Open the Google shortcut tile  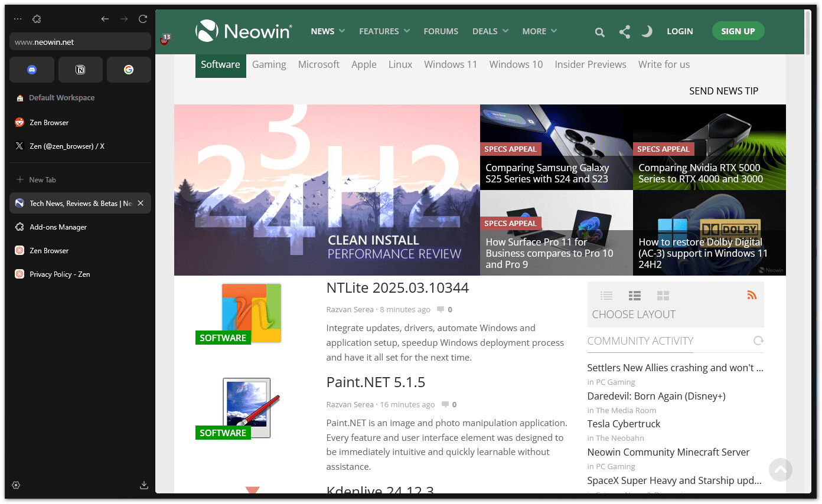[x=129, y=69]
